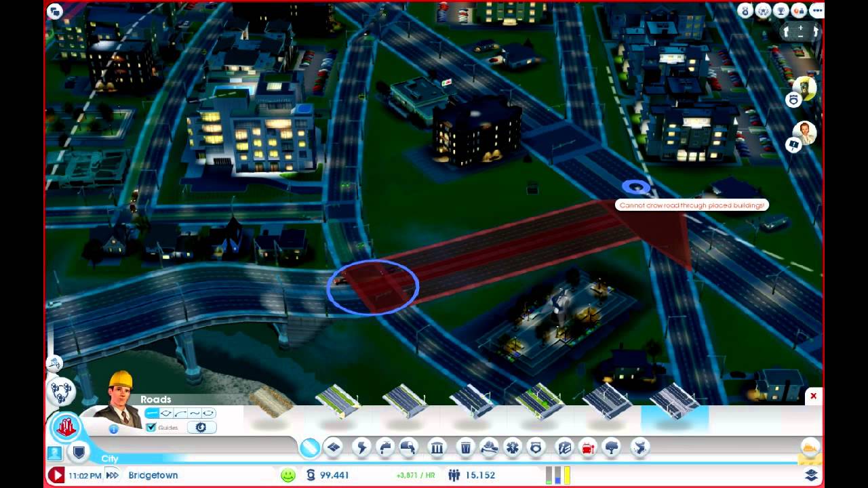
Task: Select the high density street thumbnail
Action: (x=473, y=401)
